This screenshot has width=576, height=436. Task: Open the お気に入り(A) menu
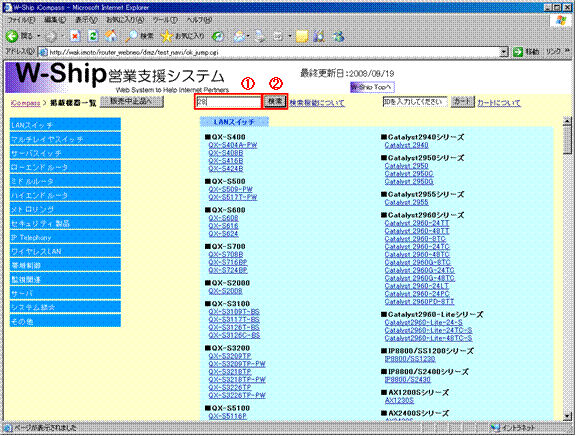[x=125, y=20]
